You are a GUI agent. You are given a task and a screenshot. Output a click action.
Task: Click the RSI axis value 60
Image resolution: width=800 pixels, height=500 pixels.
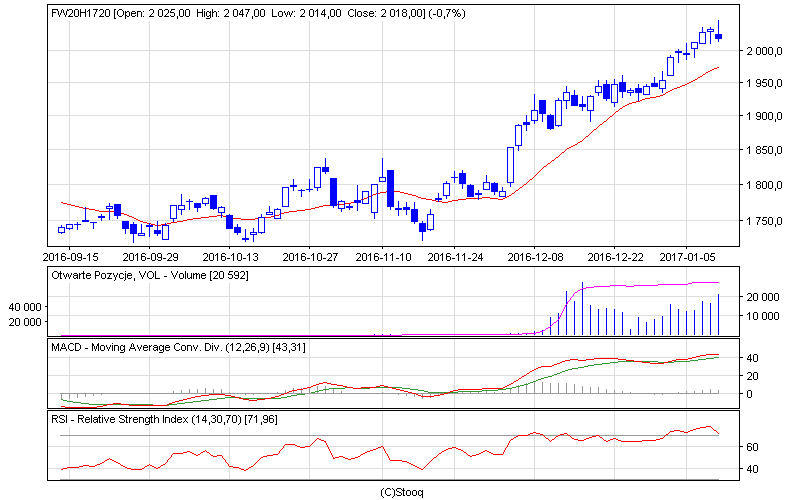pos(752,447)
